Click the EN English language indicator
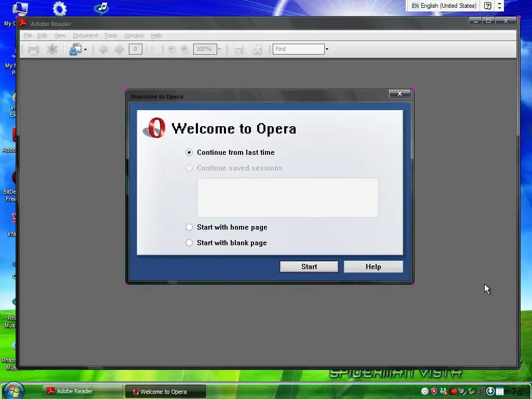 coord(444,6)
